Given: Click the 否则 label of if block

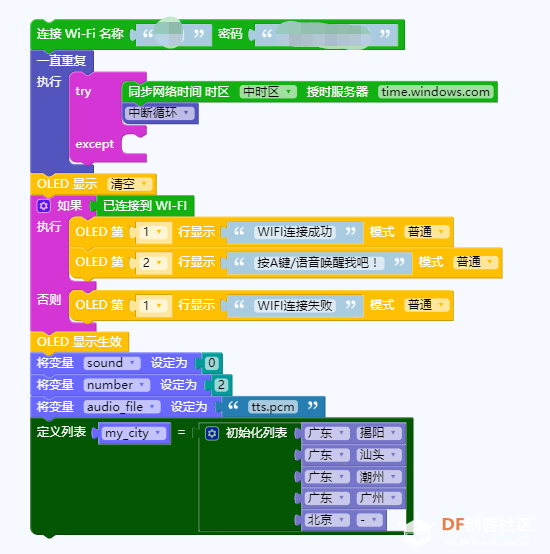Looking at the screenshot, I should 49,300.
